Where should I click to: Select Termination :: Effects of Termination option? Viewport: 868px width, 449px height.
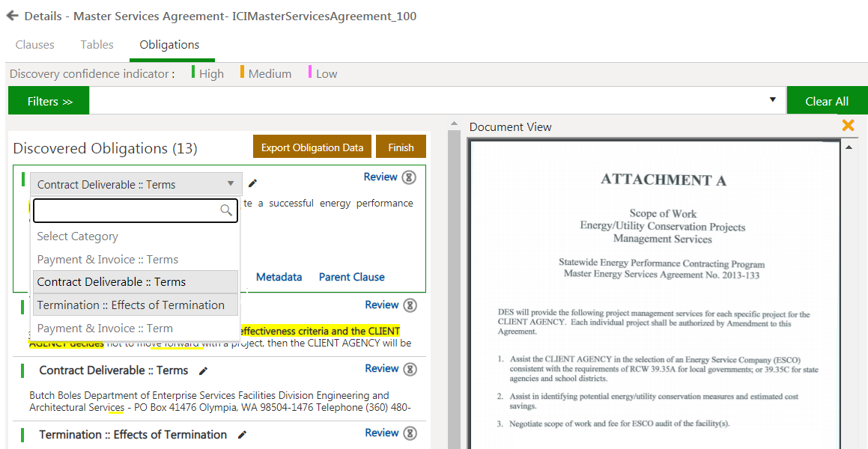click(x=131, y=305)
